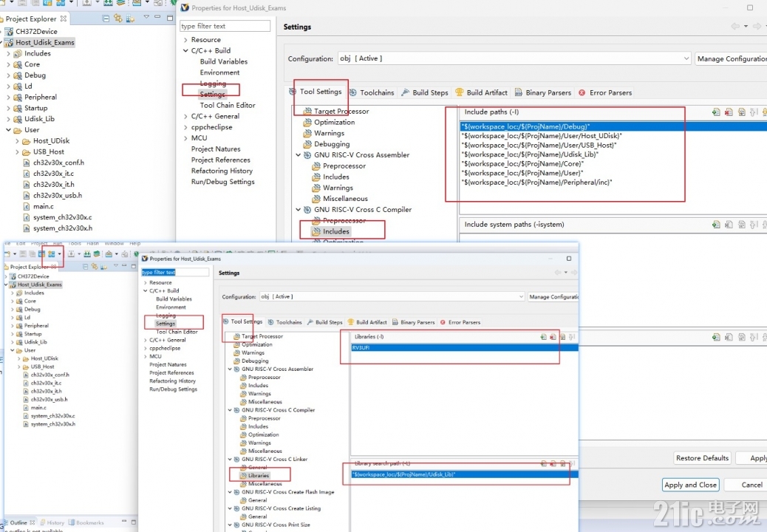Viewport: 767px width, 532px height.
Task: Click the edit icon for Include system paths
Action: pos(742,225)
